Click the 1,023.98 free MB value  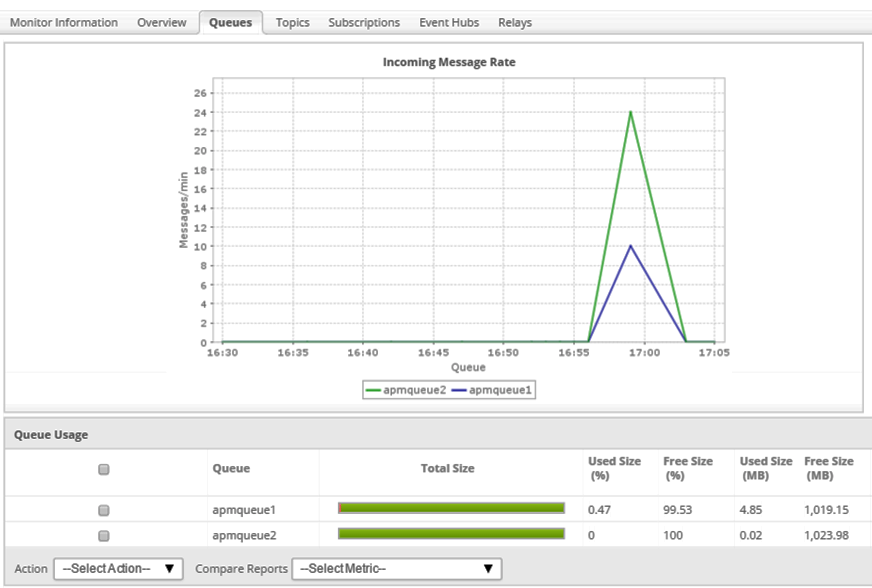(826, 535)
